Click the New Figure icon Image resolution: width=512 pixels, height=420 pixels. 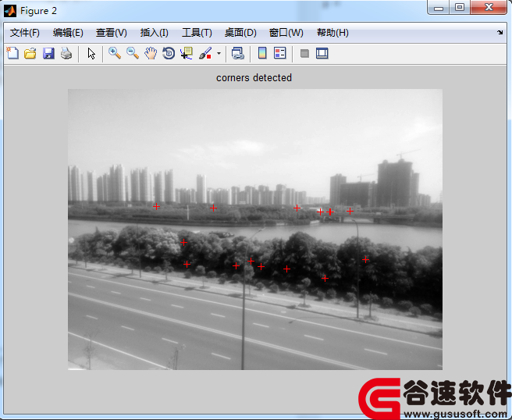[x=12, y=53]
